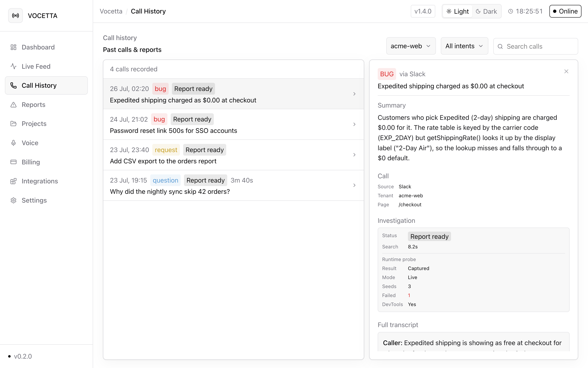This screenshot has width=588, height=368.
Task: Click the Projects folder icon
Action: pos(13,124)
